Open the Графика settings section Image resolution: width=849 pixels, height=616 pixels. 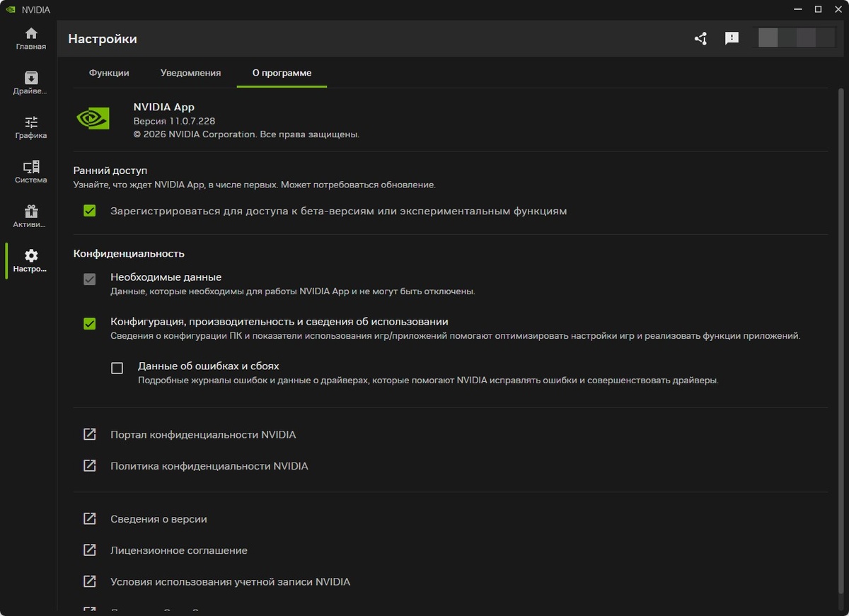30,126
